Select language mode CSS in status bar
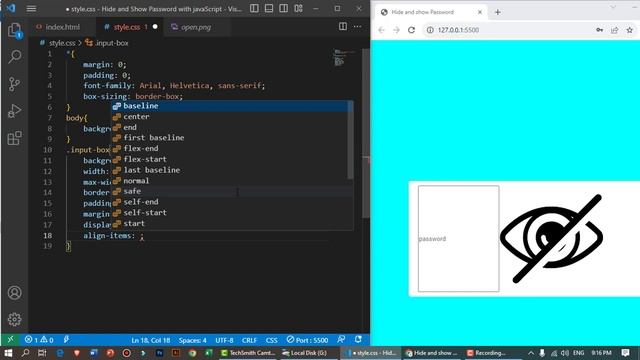640x360 pixels. click(271, 340)
